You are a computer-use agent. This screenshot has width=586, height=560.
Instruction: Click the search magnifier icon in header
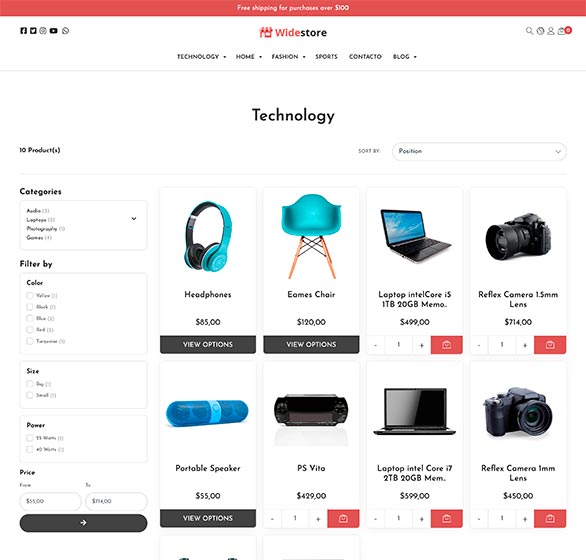coord(529,31)
